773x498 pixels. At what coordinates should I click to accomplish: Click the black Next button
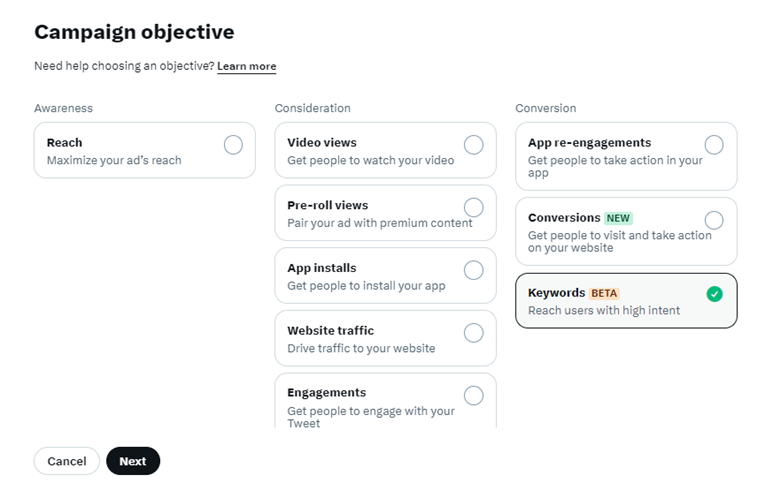pos(133,461)
